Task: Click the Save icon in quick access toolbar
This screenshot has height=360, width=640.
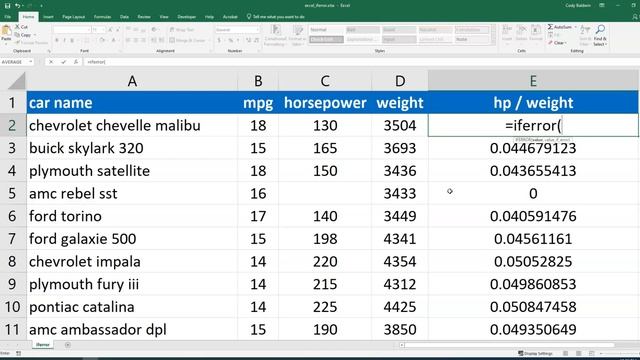Action: [7, 6]
